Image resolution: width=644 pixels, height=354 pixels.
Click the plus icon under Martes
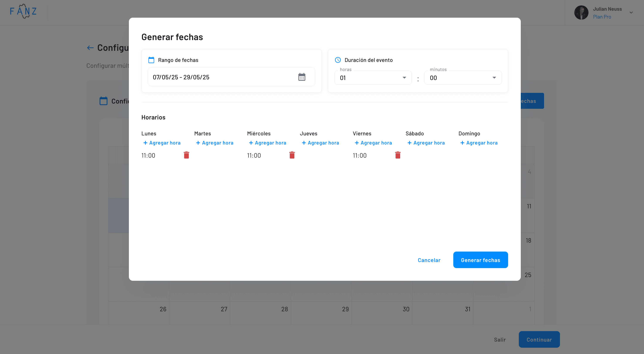[198, 143]
